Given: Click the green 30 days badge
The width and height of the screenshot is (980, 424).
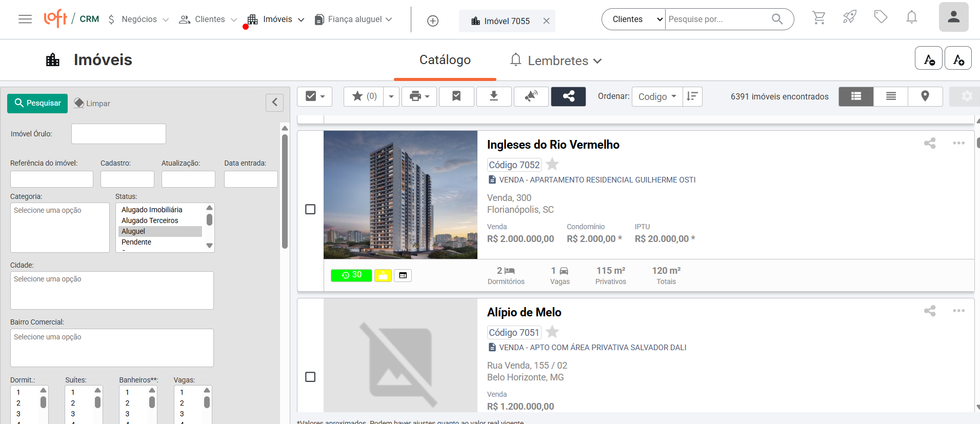Looking at the screenshot, I should (351, 275).
